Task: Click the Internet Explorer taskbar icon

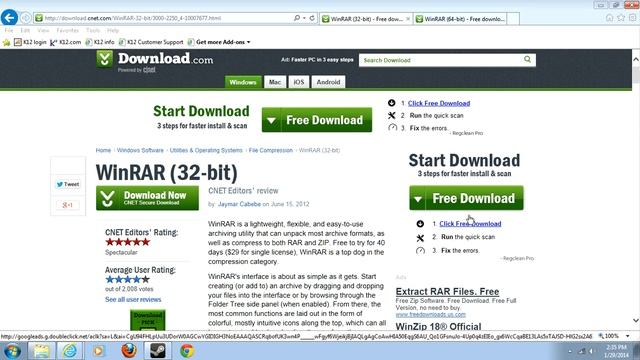Action: 70,351
